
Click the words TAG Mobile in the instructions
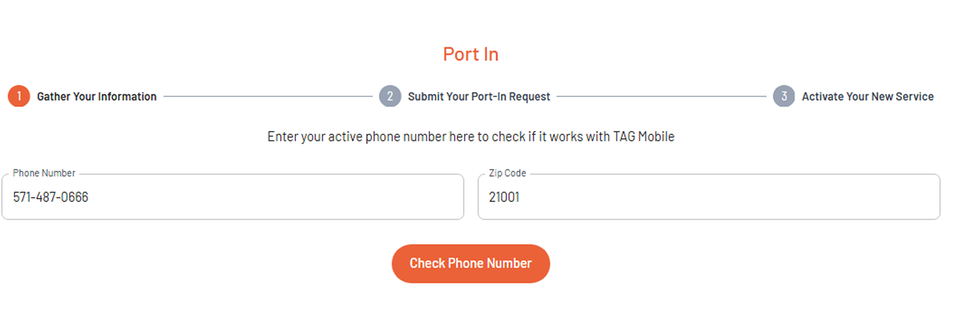[643, 137]
